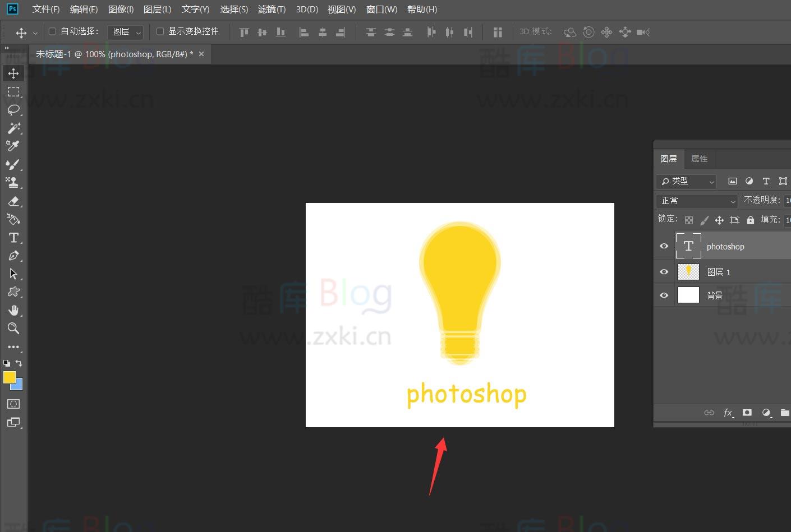Choose the Zoom tool
The image size is (791, 532).
(x=13, y=329)
